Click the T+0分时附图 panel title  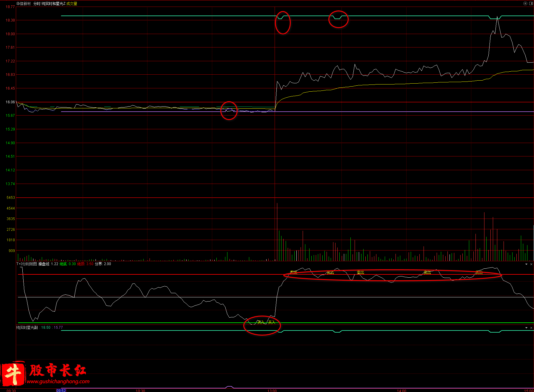pos(27,264)
